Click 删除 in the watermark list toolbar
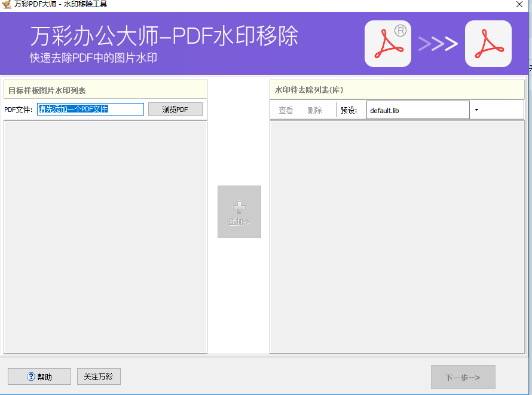The width and height of the screenshot is (532, 395). [314, 110]
